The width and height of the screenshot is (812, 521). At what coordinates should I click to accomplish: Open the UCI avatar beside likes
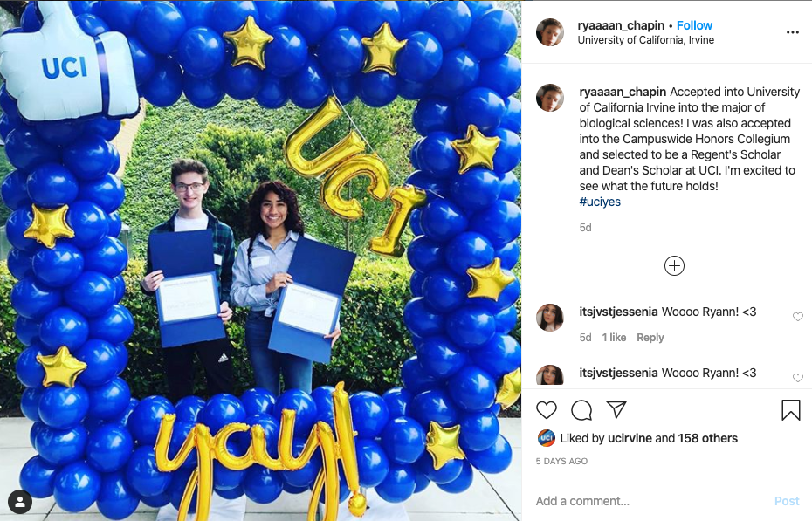(x=547, y=438)
